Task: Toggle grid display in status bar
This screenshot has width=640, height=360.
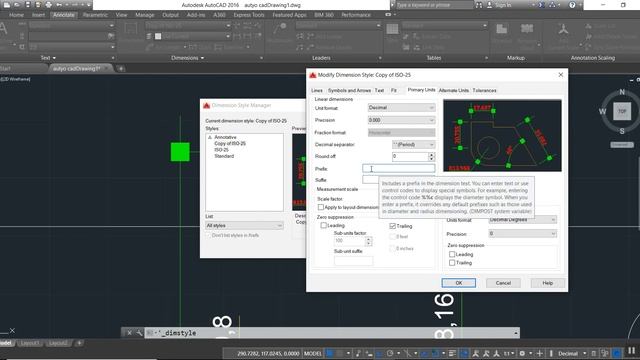Action: (330, 353)
